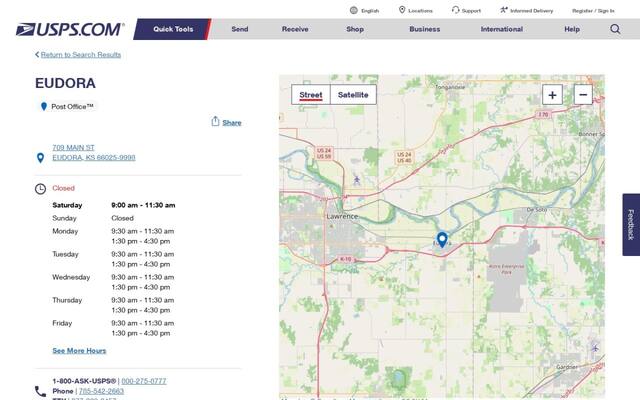Open the Feedback side tab
Viewport: 640px width, 400px height.
631,224
